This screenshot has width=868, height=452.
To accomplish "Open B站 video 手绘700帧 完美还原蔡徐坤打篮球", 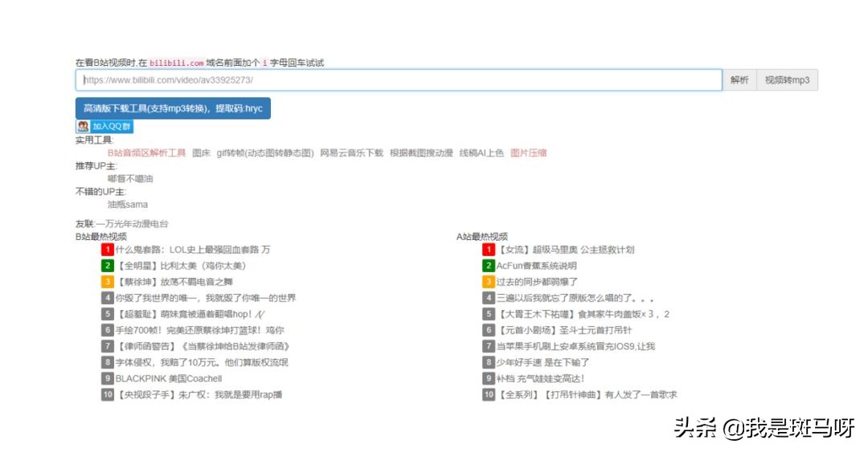I will (x=199, y=330).
